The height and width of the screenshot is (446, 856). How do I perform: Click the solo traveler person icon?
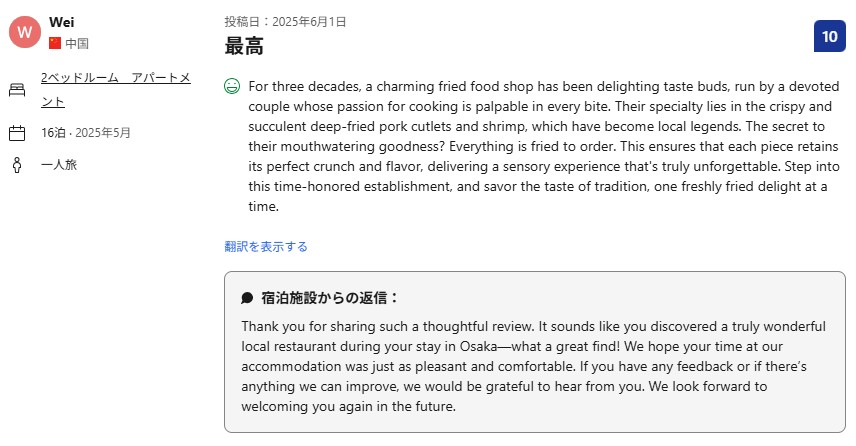17,164
